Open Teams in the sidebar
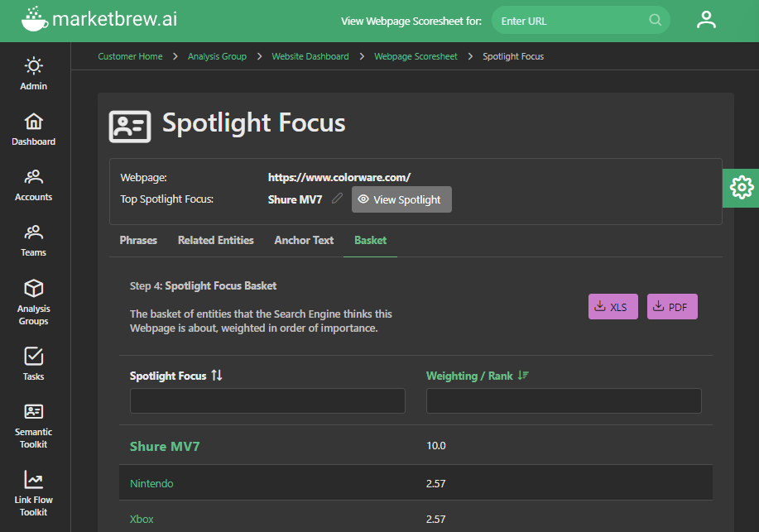The width and height of the screenshot is (759, 532). tap(34, 240)
